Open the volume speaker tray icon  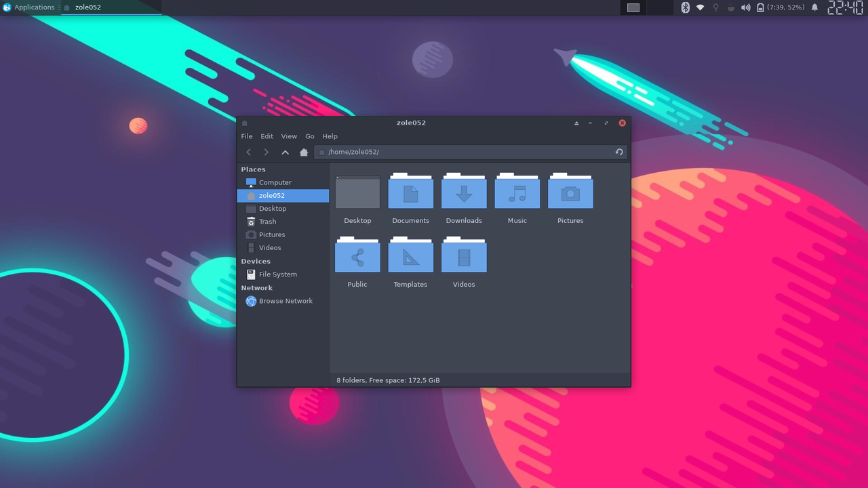click(x=745, y=7)
